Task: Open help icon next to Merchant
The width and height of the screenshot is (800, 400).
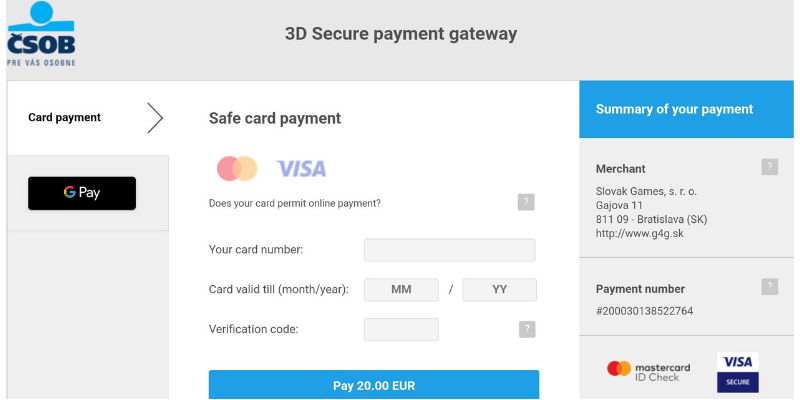Action: 769,167
